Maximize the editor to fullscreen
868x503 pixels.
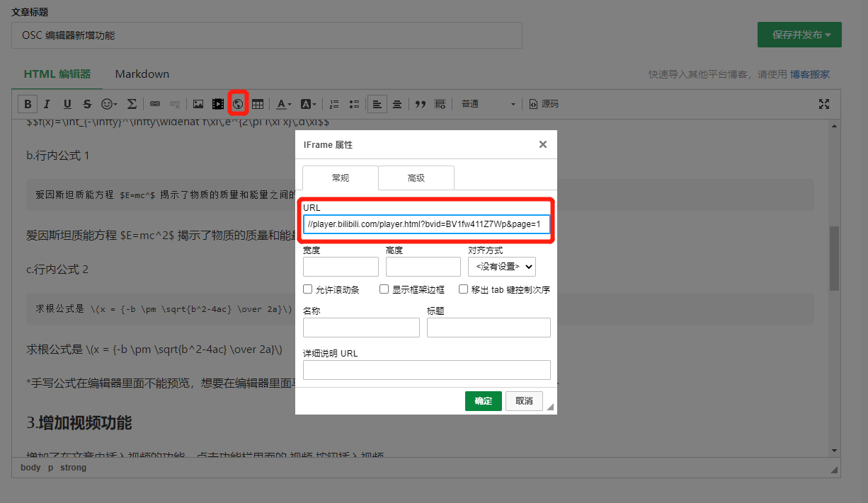824,104
